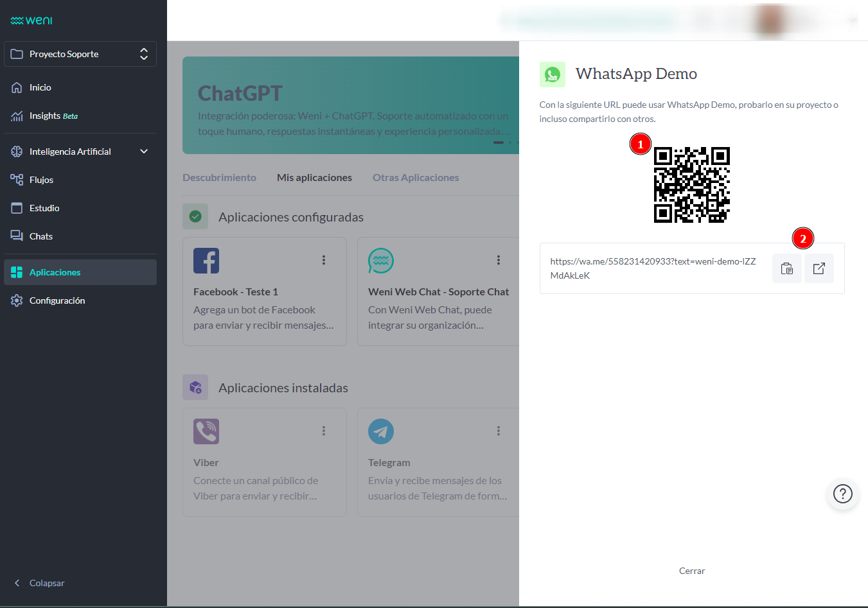Viewport: 868px width, 608px height.
Task: Select the Inicio home icon
Action: (16, 87)
